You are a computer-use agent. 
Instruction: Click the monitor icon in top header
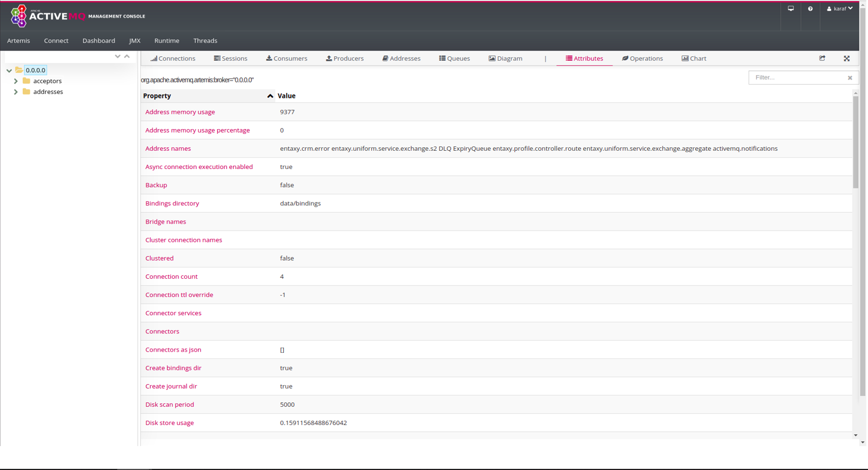pyautogui.click(x=791, y=9)
